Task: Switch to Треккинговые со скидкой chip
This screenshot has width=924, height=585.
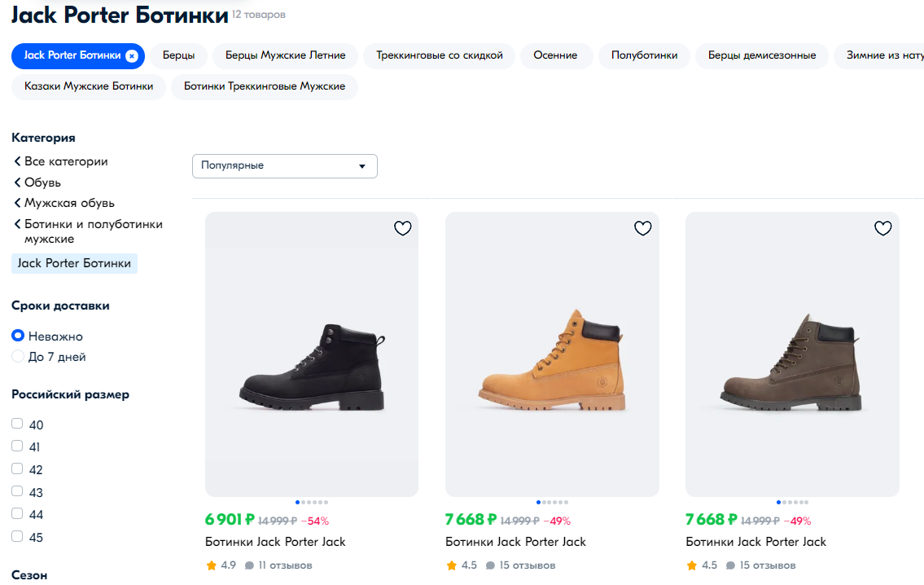Action: pyautogui.click(x=439, y=55)
